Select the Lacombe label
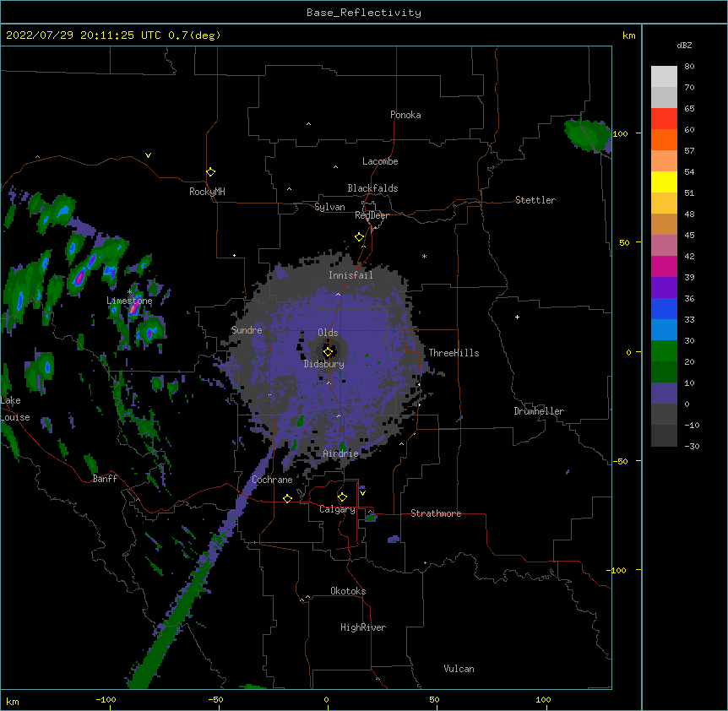This screenshot has width=728, height=711. pyautogui.click(x=380, y=161)
